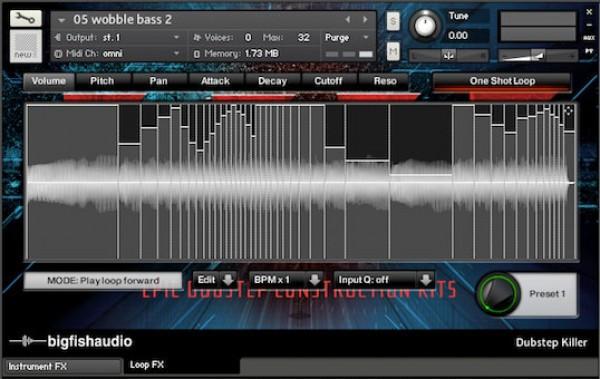The height and width of the screenshot is (379, 600).
Task: Switch to the Pitch tab
Action: 102,81
